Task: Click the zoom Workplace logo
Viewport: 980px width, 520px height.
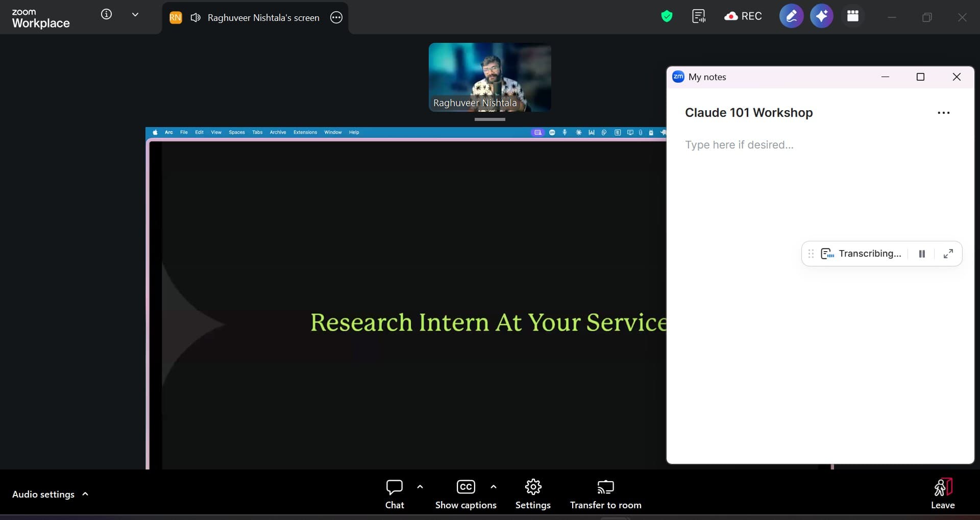Action: click(x=41, y=18)
